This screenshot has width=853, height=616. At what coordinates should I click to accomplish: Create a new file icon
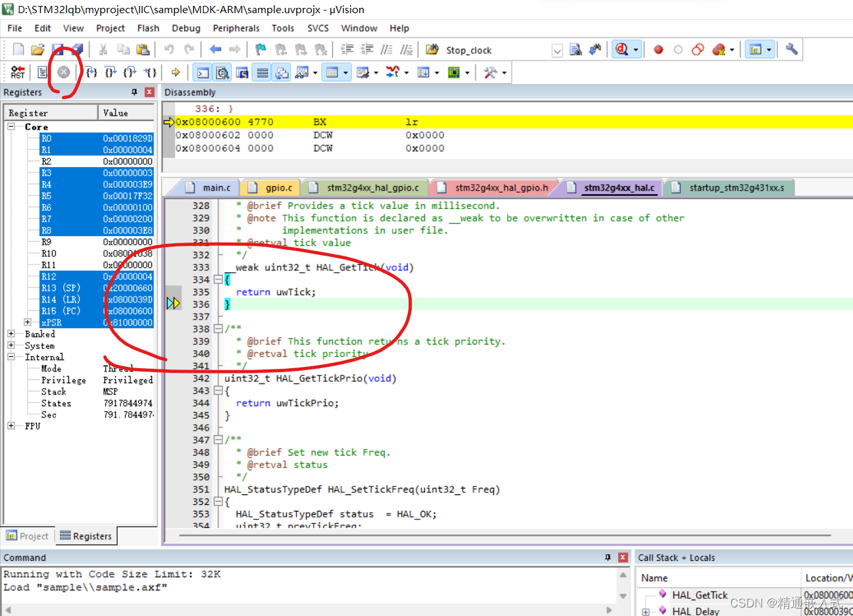[18, 49]
